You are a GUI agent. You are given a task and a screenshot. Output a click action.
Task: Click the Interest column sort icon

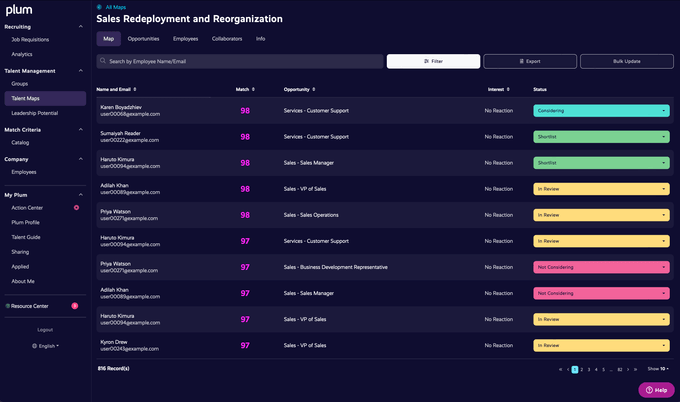pos(509,89)
